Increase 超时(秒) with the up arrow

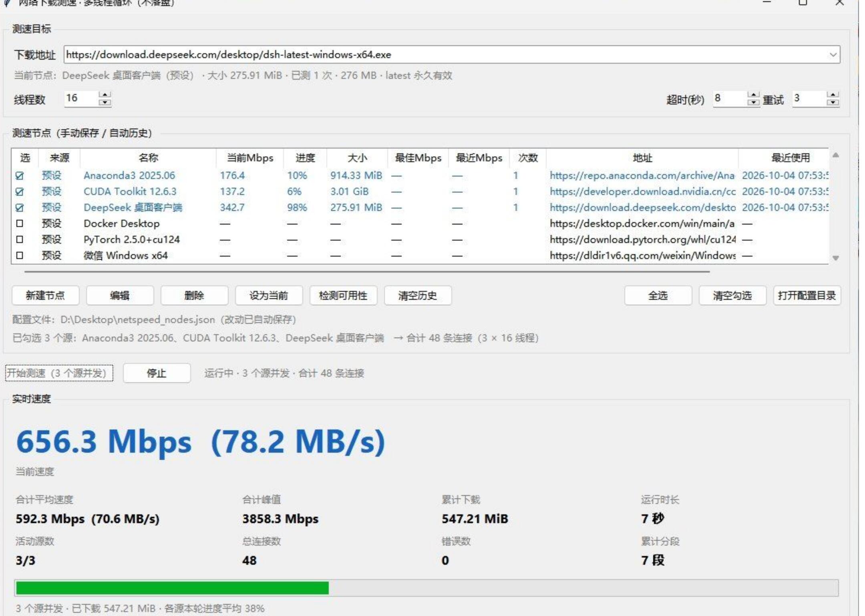(753, 95)
